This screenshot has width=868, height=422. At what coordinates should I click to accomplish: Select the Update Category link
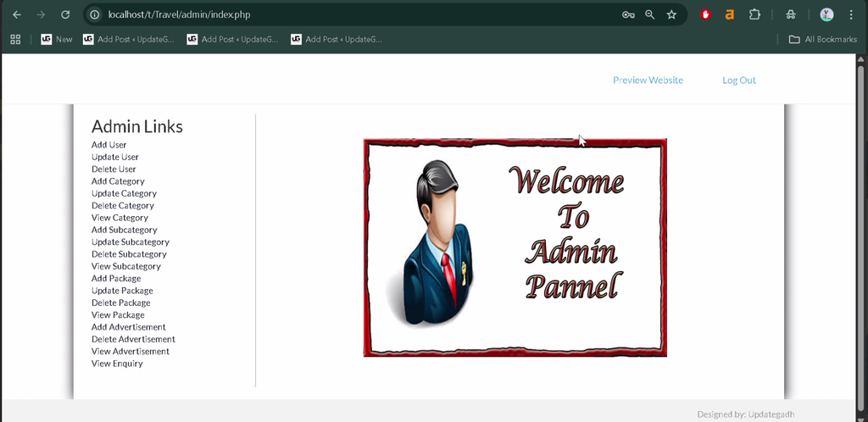124,193
